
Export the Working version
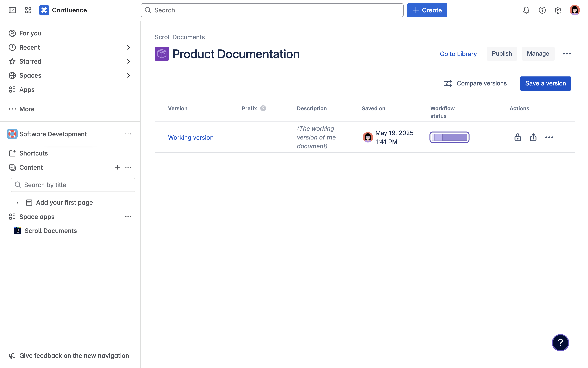click(x=533, y=137)
